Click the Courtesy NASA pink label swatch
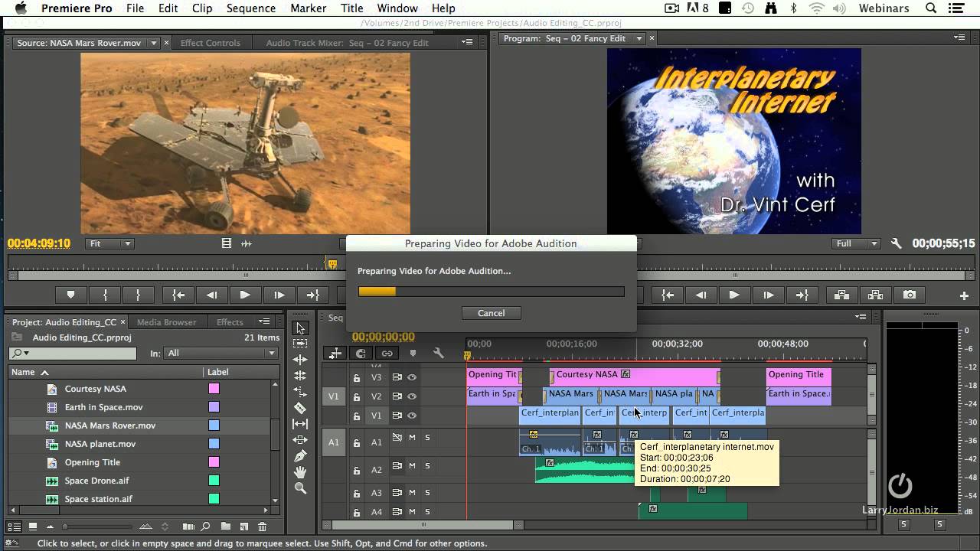 pyautogui.click(x=214, y=389)
